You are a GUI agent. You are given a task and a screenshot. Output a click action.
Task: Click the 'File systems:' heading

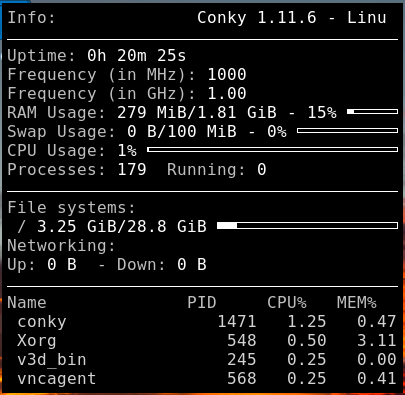click(71, 208)
